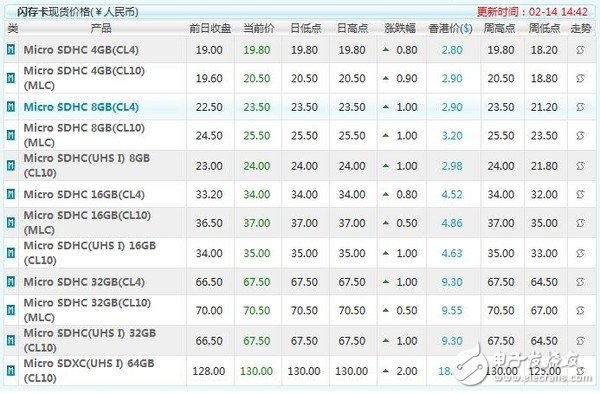600x394 pixels.
Task: Click the 闪存卡现货价格 table title
Action: [77, 12]
